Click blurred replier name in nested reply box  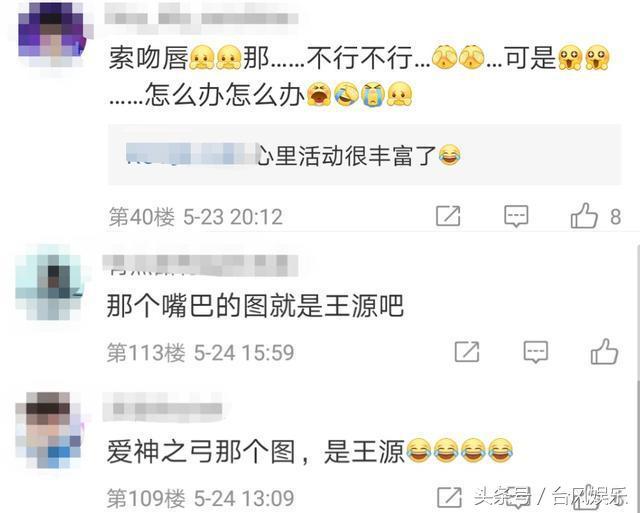192,154
